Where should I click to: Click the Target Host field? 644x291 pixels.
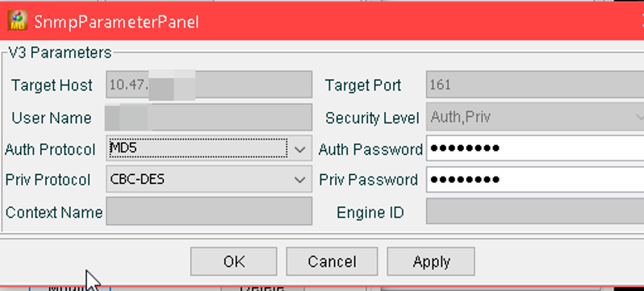[x=209, y=85]
